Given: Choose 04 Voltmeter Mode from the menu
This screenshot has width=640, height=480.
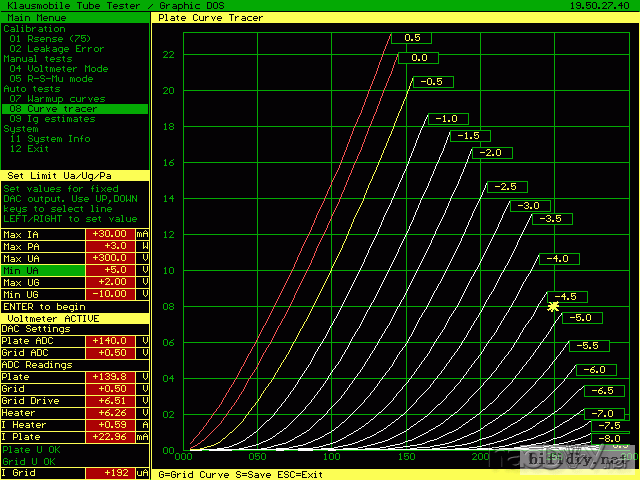Looking at the screenshot, I should (x=59, y=69).
